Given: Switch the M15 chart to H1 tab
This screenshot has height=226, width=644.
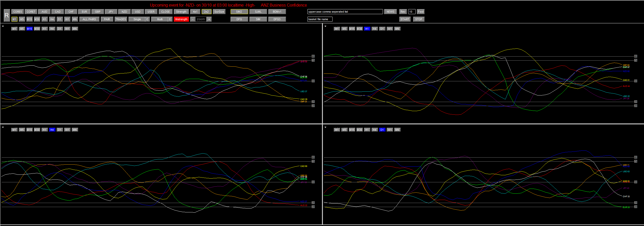Looking at the screenshot, I should (x=45, y=29).
